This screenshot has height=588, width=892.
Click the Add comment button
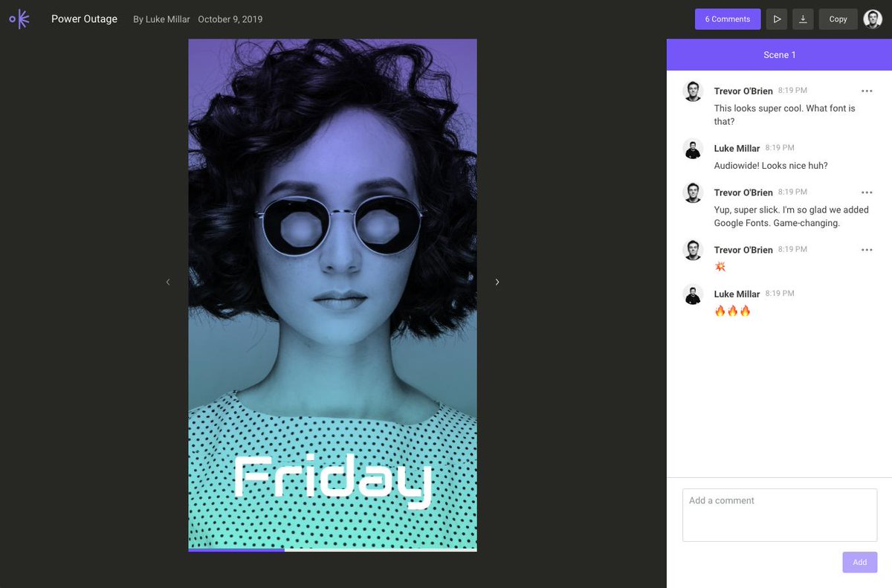(859, 562)
